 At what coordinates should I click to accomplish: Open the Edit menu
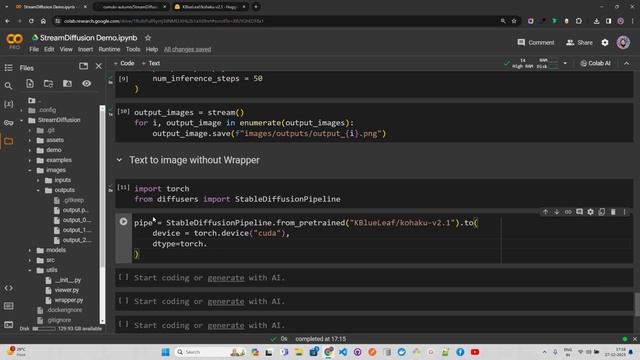pos(49,49)
